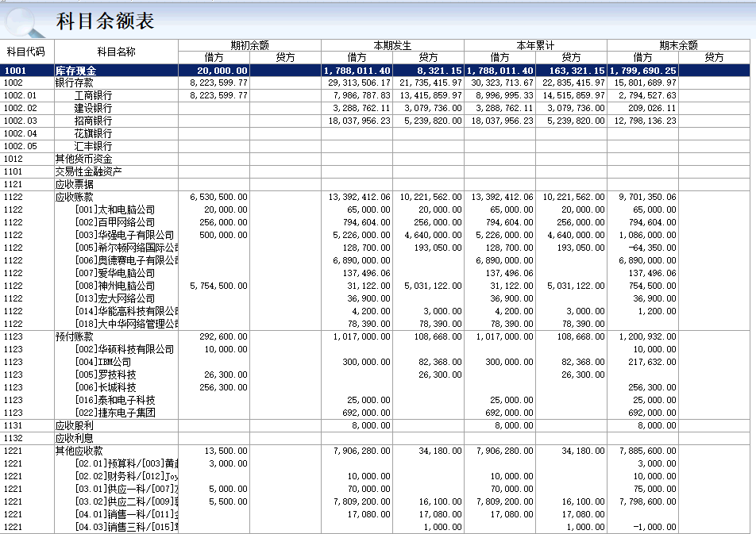
Task: Click the 其他货币资金 row
Action: [x=375, y=159]
